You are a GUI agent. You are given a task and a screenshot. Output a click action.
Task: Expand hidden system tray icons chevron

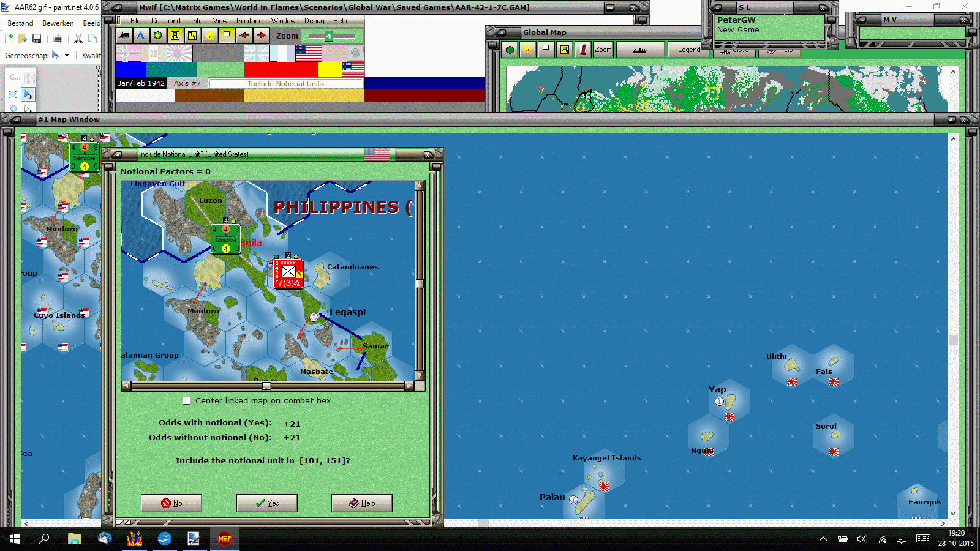[823, 539]
